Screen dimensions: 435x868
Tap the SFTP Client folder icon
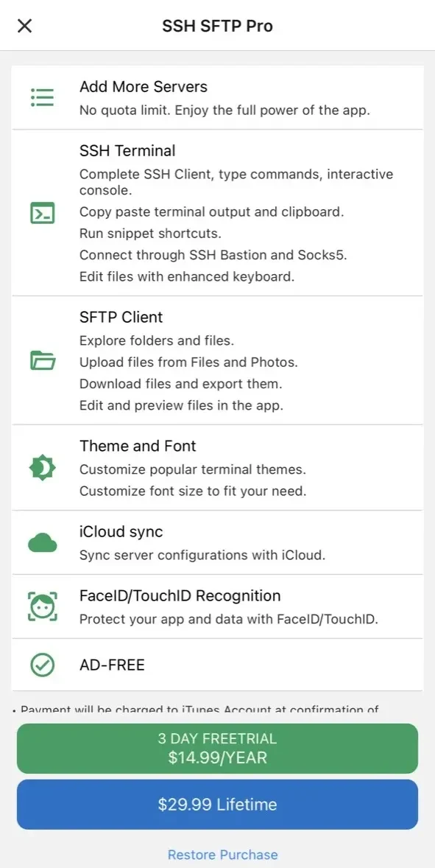[42, 360]
